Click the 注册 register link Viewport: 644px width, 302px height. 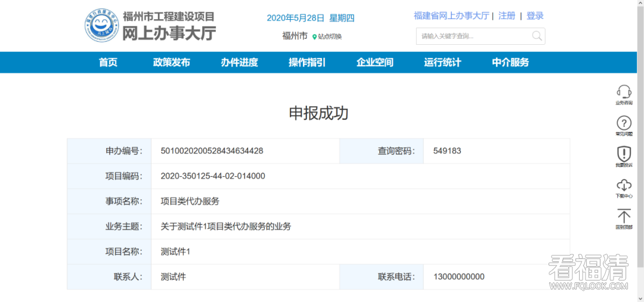click(507, 16)
